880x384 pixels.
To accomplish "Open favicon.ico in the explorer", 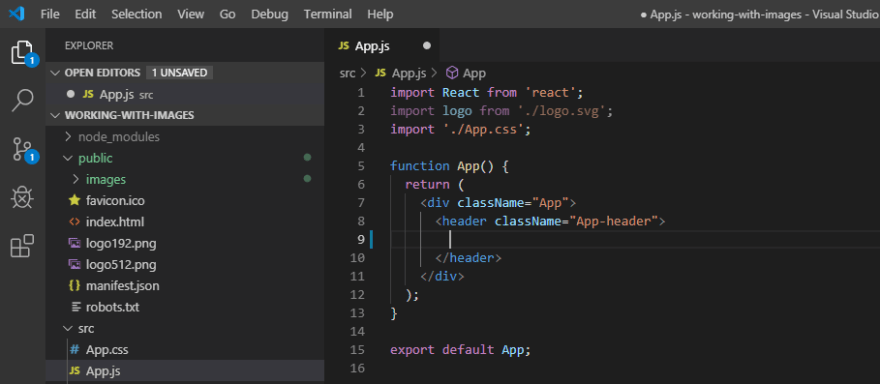I will pos(185,200).
